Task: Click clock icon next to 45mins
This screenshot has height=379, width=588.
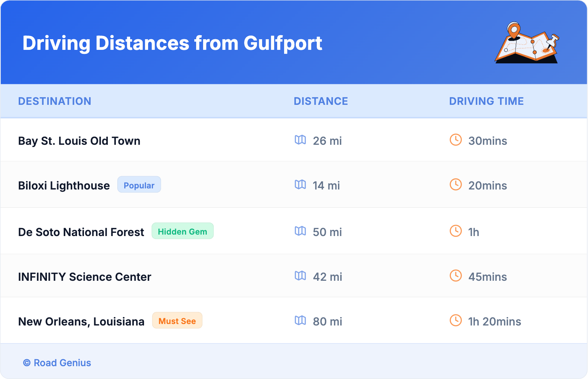Action: 456,276
